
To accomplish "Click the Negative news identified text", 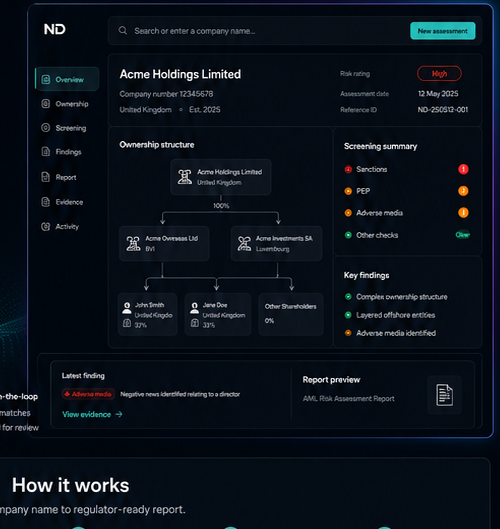I will click(x=180, y=394).
